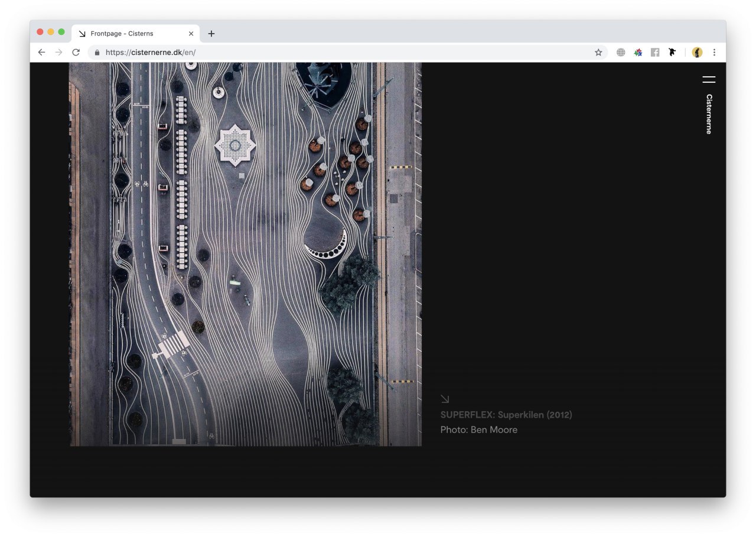
Task: Select the Frontpage - Cisterns tab
Action: click(136, 34)
